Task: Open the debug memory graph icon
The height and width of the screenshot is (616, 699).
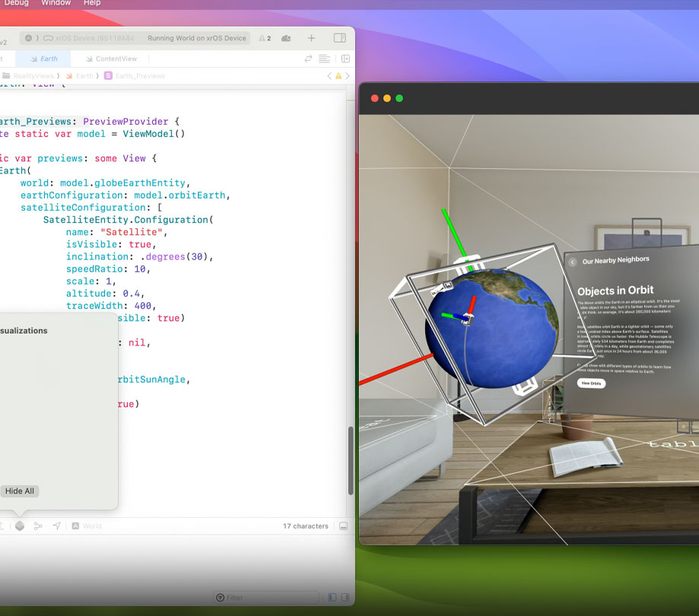Action: (x=38, y=526)
